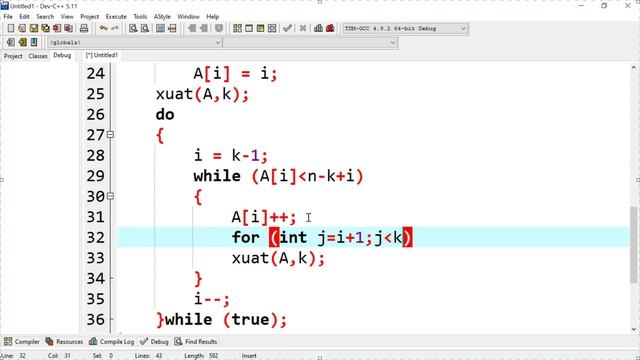Undo the last edit
This screenshot has height=360, width=640.
(103, 28)
